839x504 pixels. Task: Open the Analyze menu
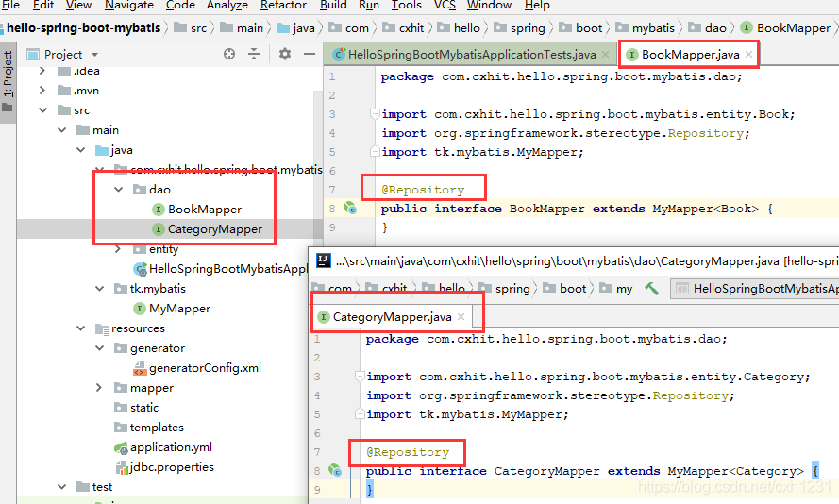click(227, 5)
